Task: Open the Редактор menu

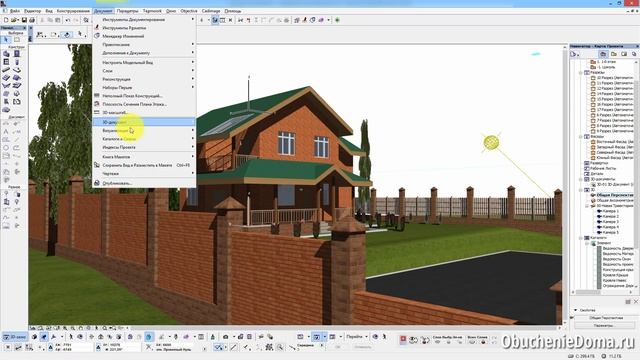Action: pyautogui.click(x=33, y=11)
